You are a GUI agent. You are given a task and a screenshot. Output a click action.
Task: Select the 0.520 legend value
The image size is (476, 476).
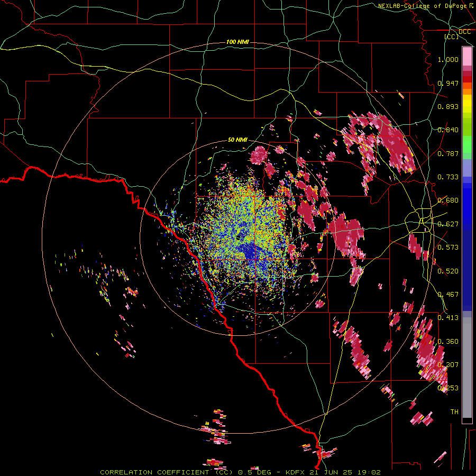(x=448, y=271)
